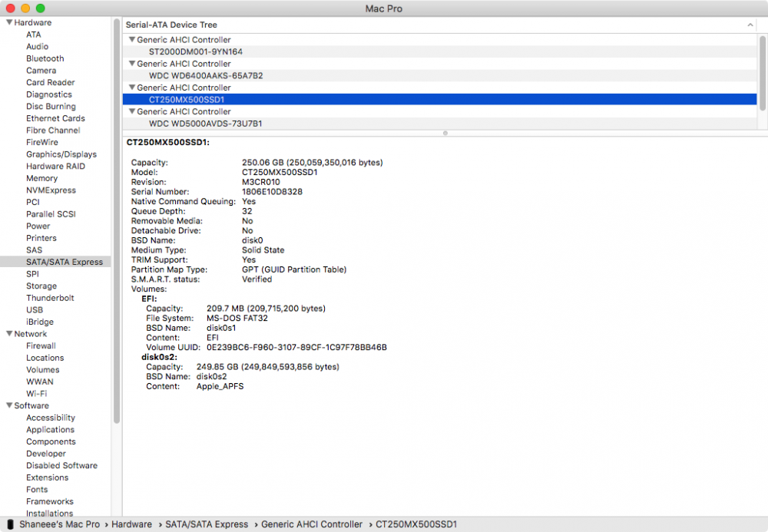Open Wi-Fi information
Screen dimensions: 768x532
tap(37, 394)
